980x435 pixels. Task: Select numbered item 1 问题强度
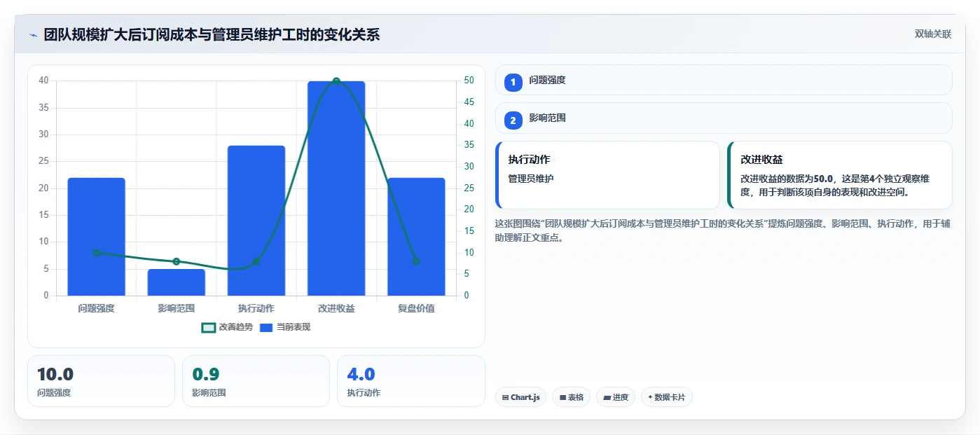pos(724,80)
